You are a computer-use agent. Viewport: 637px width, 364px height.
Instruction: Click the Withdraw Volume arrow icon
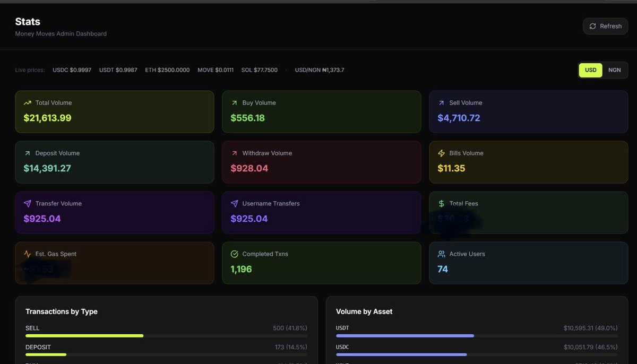(234, 153)
